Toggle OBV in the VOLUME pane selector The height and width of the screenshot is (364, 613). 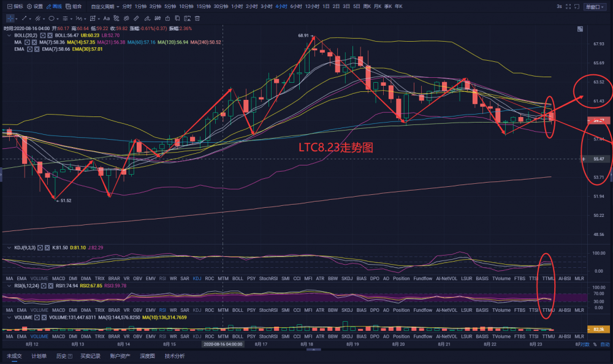(x=137, y=336)
